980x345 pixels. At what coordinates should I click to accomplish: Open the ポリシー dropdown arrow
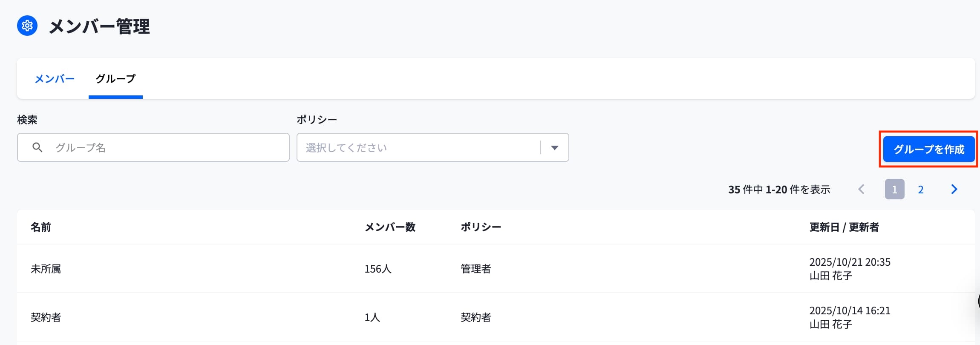coord(554,147)
